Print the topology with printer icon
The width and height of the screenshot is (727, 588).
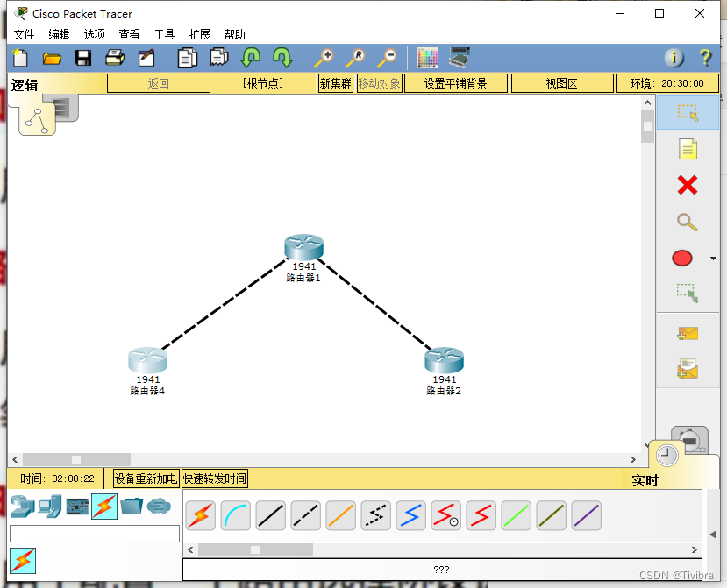coord(115,58)
